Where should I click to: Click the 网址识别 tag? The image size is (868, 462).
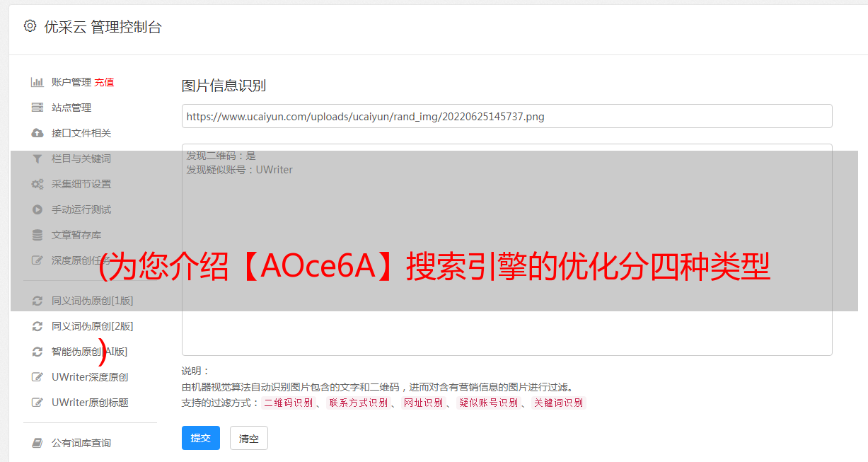click(x=423, y=403)
